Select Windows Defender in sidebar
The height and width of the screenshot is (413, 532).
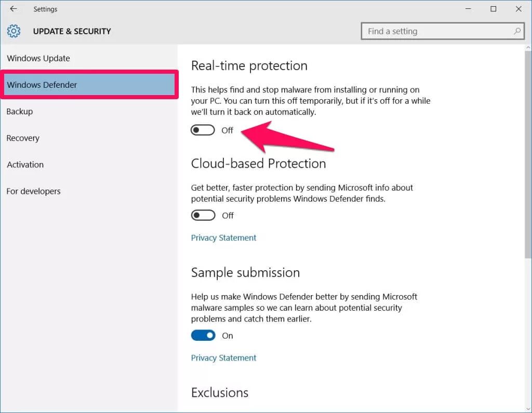pos(42,85)
